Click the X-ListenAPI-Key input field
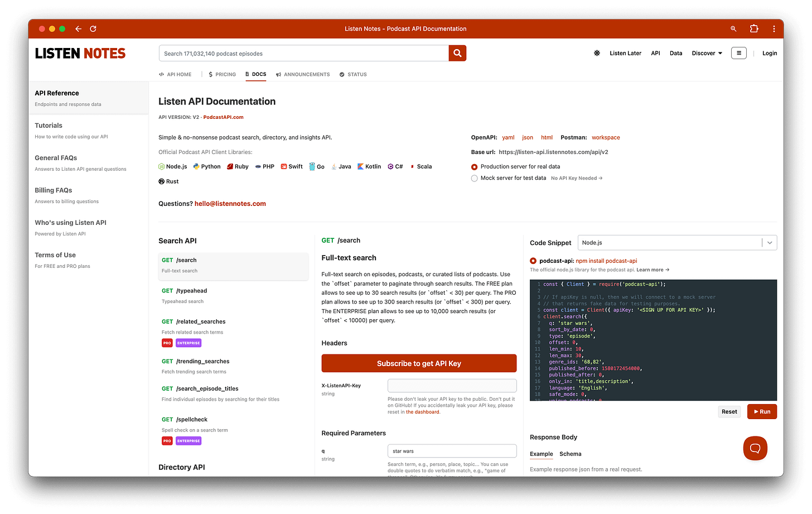Screen dimensions: 812x514 pyautogui.click(x=452, y=386)
